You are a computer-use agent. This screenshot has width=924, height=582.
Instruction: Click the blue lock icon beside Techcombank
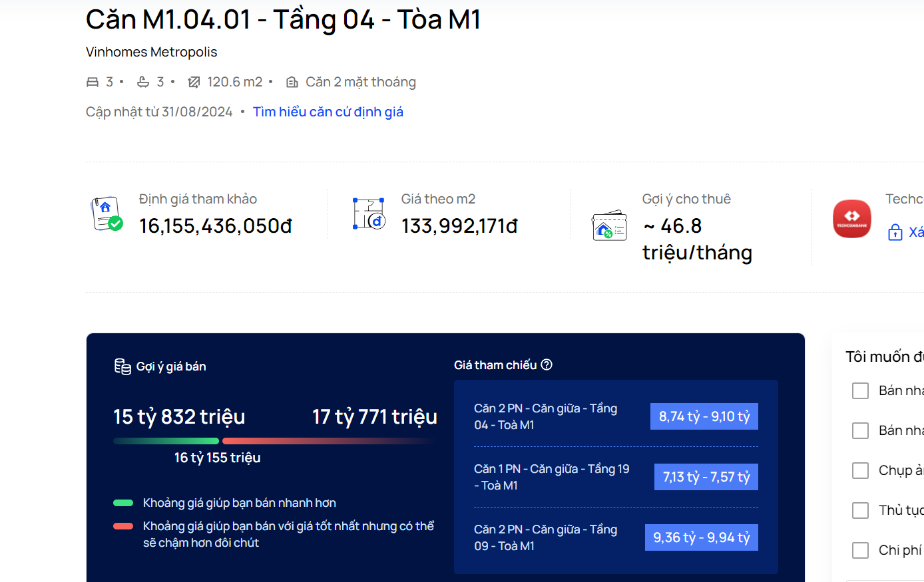895,232
